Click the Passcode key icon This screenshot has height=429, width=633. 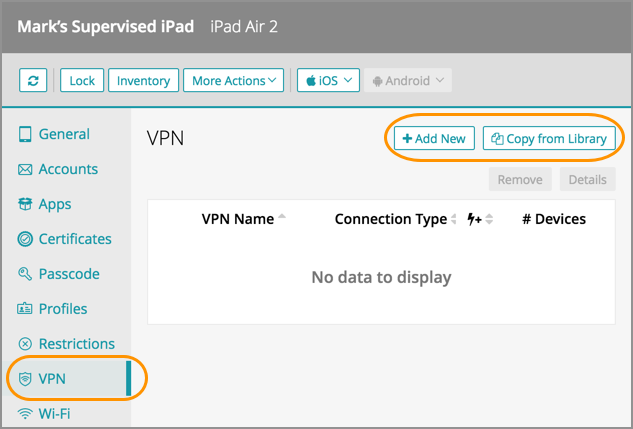click(26, 275)
